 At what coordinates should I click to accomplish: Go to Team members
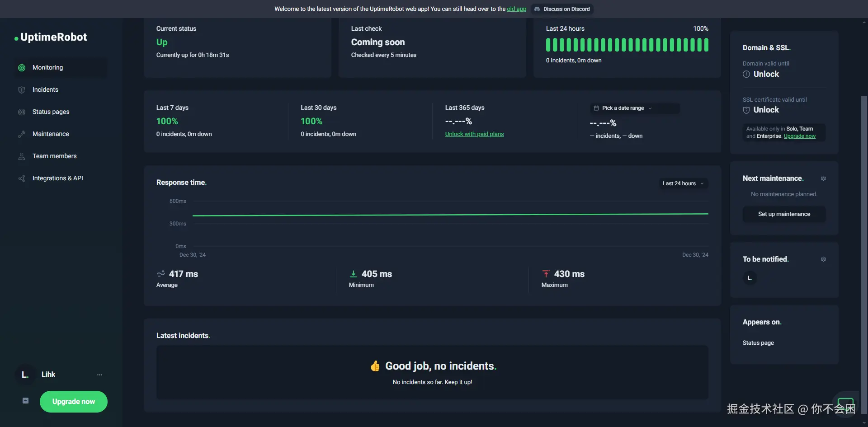coord(61,156)
